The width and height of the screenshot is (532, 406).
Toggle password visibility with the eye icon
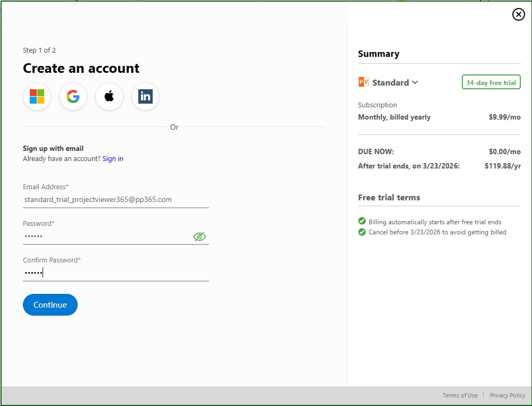click(x=199, y=236)
